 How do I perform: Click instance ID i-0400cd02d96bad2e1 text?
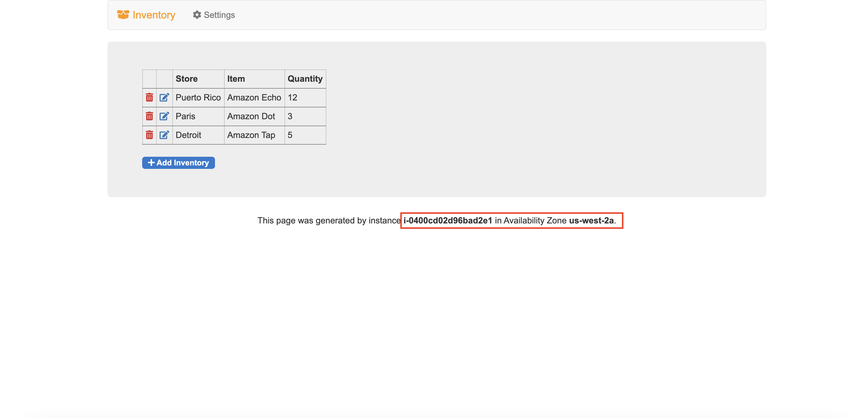pos(448,221)
